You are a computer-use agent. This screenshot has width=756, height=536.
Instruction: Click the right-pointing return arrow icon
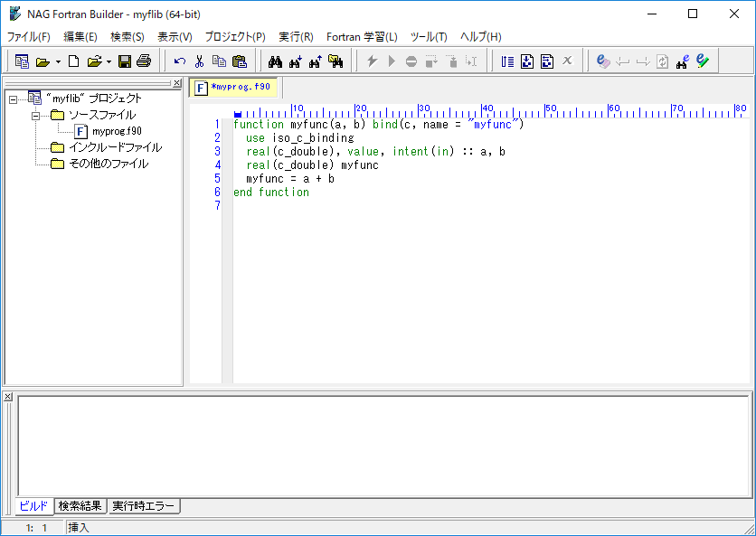coord(643,61)
